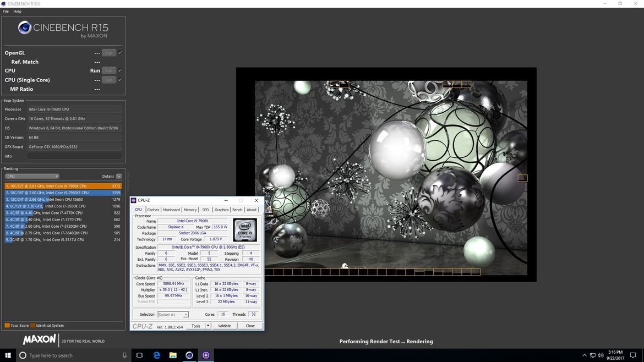Switch to the Caches tab in CPU-Z
The width and height of the screenshot is (644, 362).
(153, 210)
